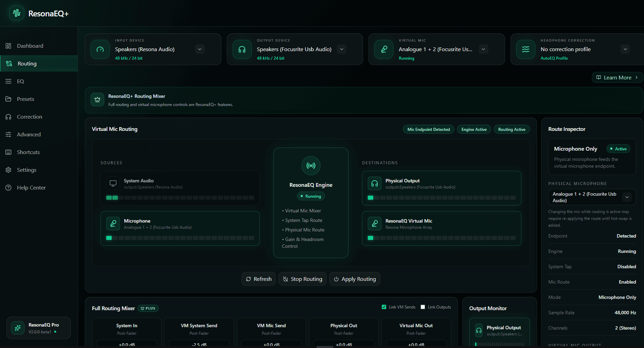
Task: Expand the Input Device dropdown chevron
Action: pos(200,49)
